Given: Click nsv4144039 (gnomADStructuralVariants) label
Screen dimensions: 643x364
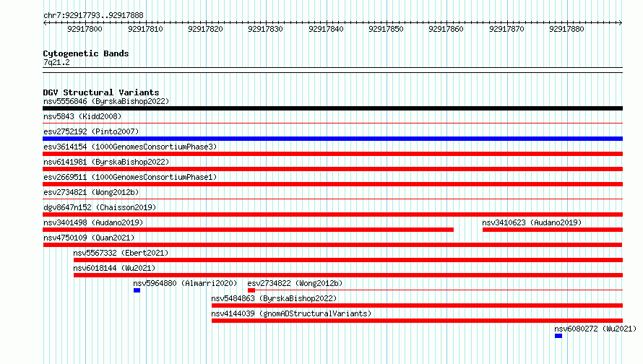Looking at the screenshot, I should [291, 313].
